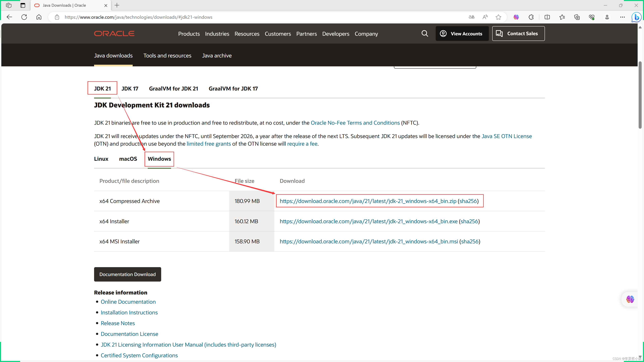Open the require a fee link
The height and width of the screenshot is (362, 644).
click(x=302, y=144)
